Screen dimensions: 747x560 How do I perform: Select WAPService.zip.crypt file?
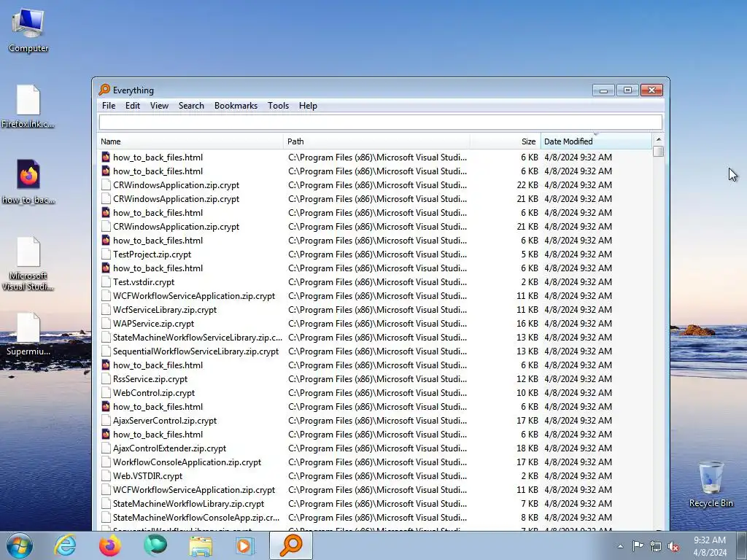click(x=374, y=323)
